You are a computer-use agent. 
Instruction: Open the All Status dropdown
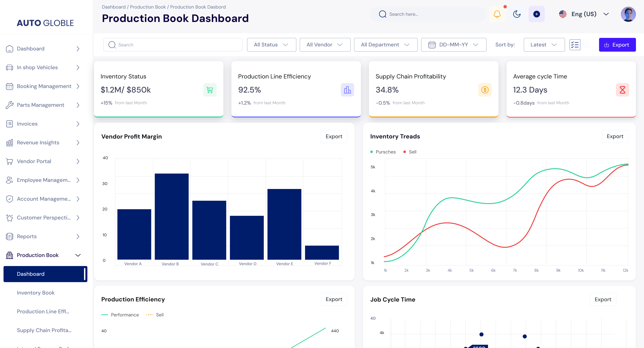(272, 45)
